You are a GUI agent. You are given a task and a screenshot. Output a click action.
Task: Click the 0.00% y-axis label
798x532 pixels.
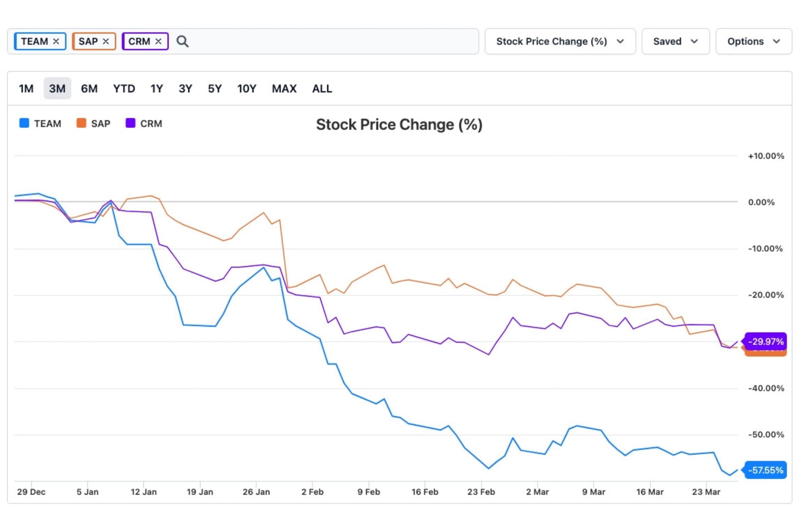(x=761, y=202)
